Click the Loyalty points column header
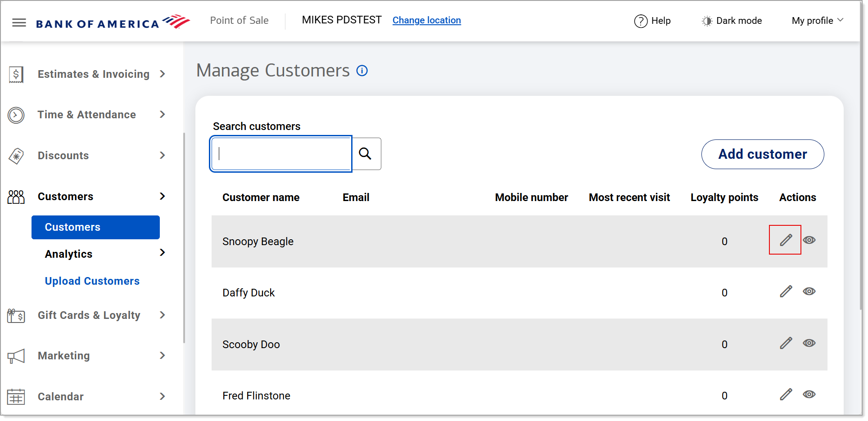The image size is (868, 421). (x=724, y=197)
